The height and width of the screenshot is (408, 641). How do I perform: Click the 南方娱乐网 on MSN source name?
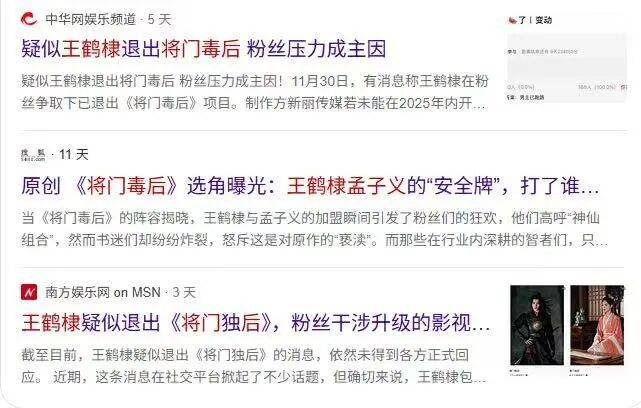(x=103, y=292)
